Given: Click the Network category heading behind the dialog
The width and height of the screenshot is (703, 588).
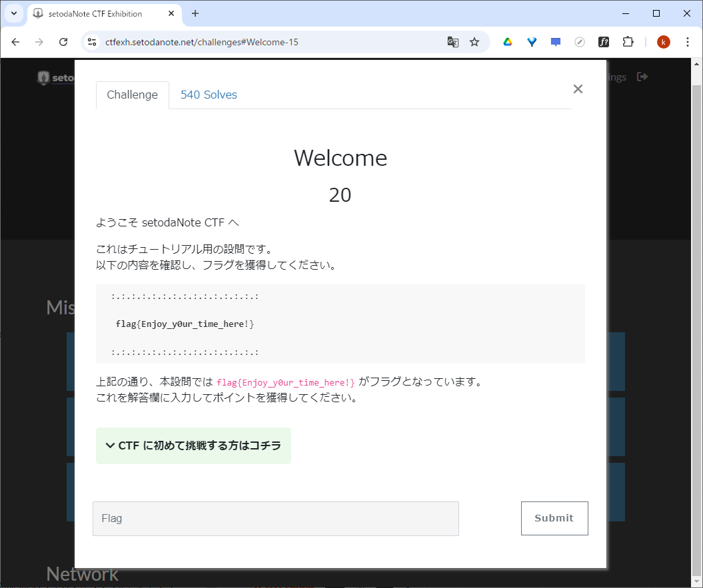Looking at the screenshot, I should pos(83,574).
